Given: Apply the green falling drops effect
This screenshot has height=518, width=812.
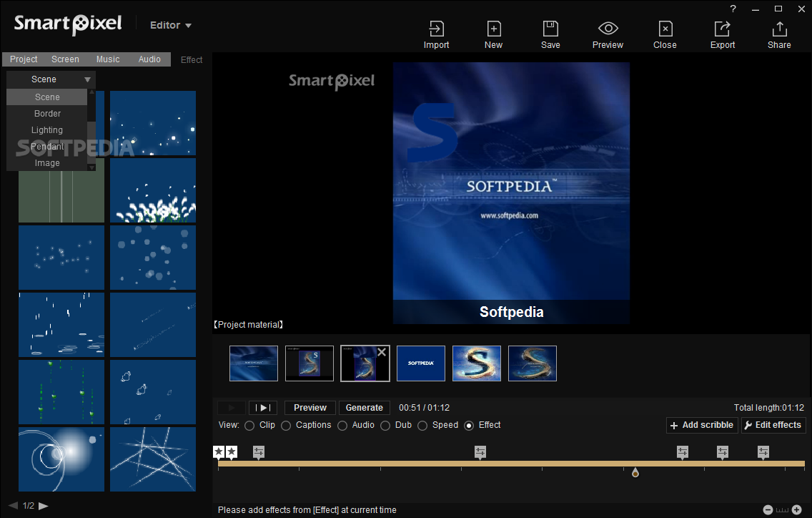Looking at the screenshot, I should (x=61, y=392).
